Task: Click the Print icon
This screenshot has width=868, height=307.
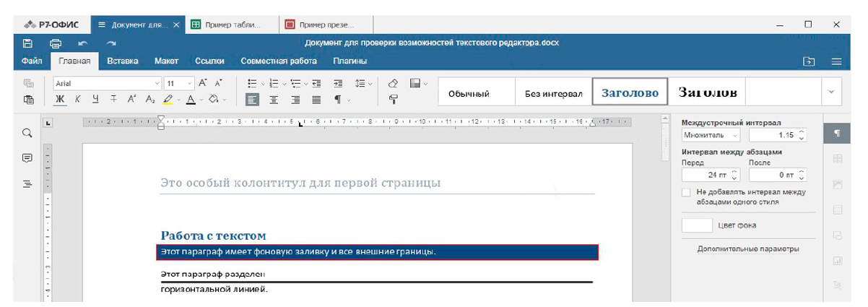Action: coord(55,43)
